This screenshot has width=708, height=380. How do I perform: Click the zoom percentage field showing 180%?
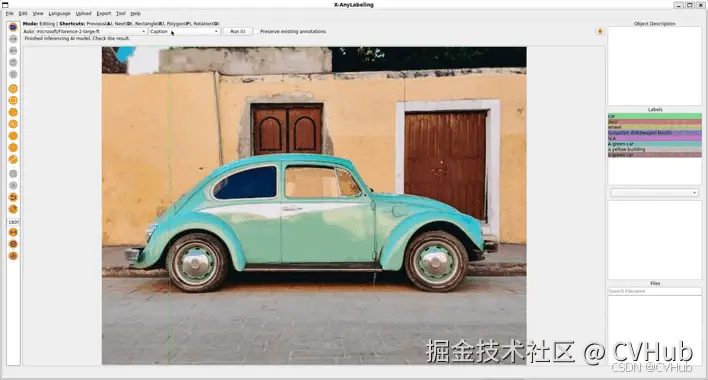(x=13, y=222)
